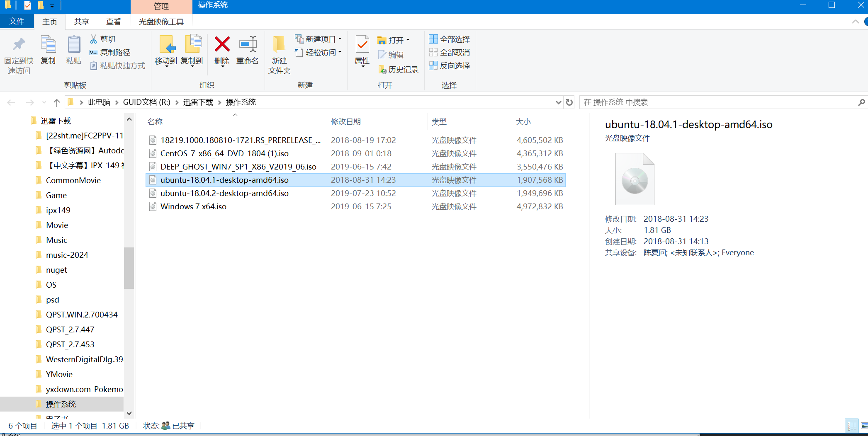Open the 光盘映像工具 tab
868x436 pixels.
pos(161,22)
